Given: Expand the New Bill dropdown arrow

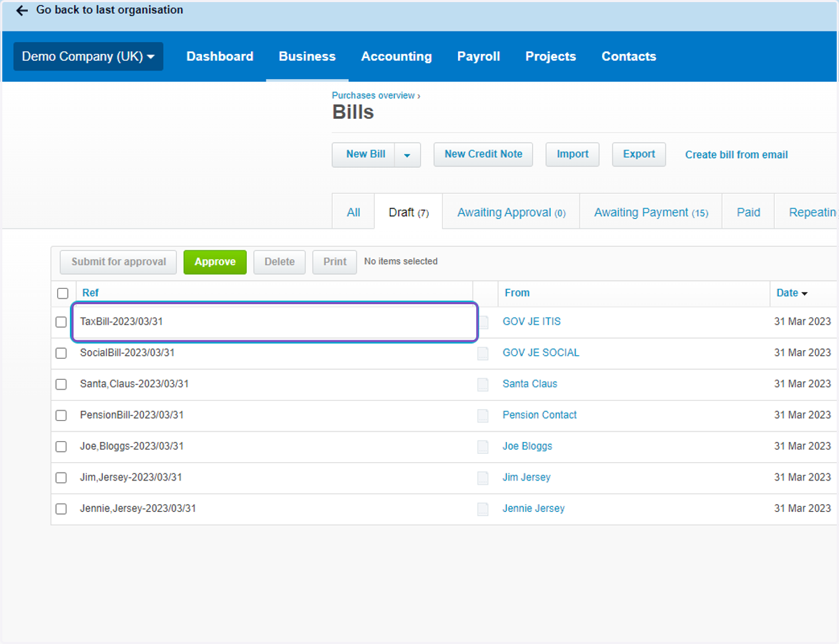Looking at the screenshot, I should 408,155.
